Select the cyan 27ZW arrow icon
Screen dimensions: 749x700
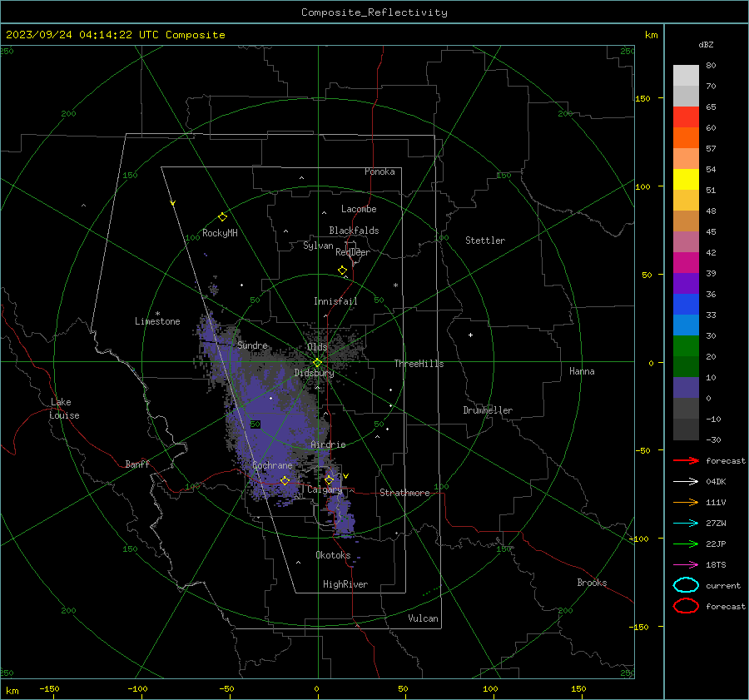pos(686,524)
